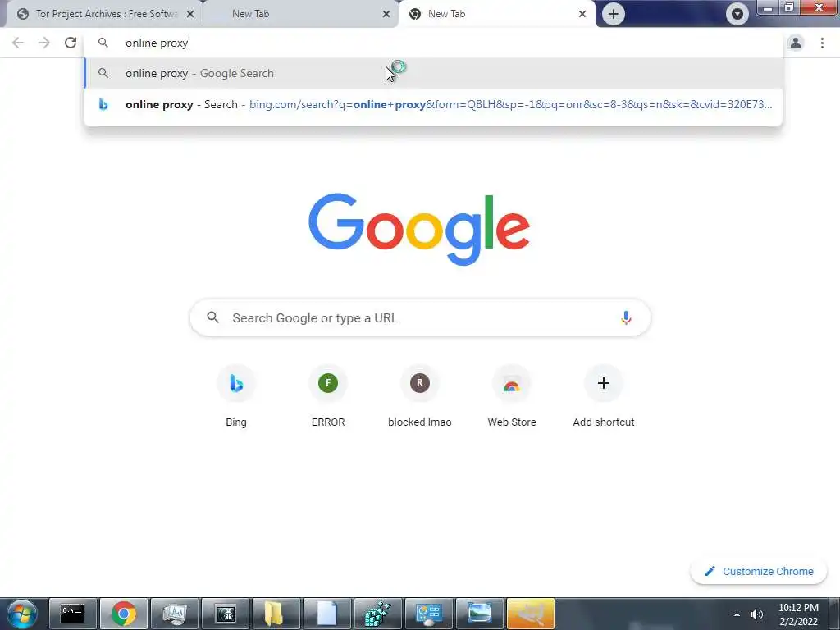This screenshot has height=630, width=840.
Task: Open the teal cubes taskbar icon
Action: coord(377,614)
